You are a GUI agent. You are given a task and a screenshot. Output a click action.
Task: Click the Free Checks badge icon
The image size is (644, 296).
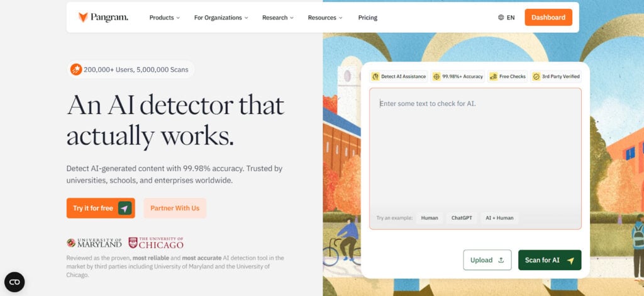pos(494,77)
